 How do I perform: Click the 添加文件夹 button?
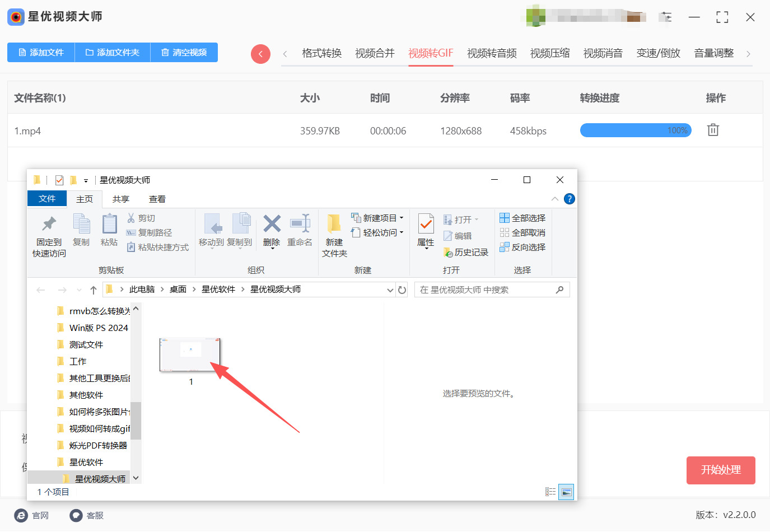113,52
